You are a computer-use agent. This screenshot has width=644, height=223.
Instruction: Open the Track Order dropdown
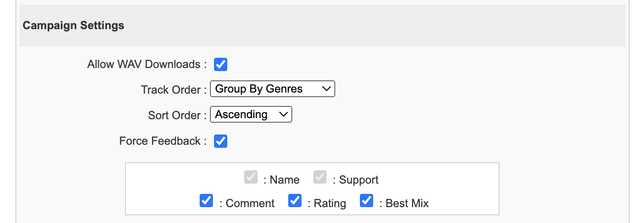pyautogui.click(x=272, y=89)
